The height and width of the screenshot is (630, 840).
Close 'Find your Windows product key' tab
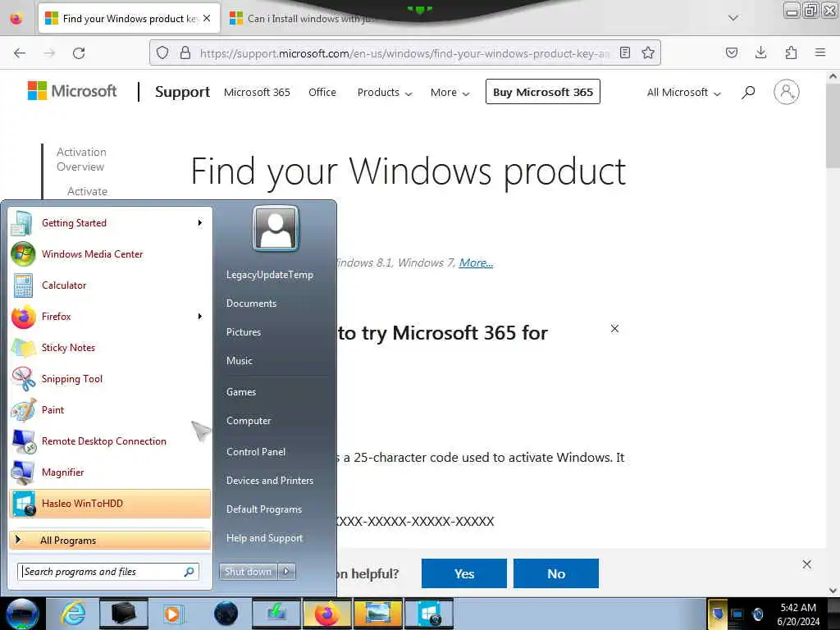pos(207,18)
